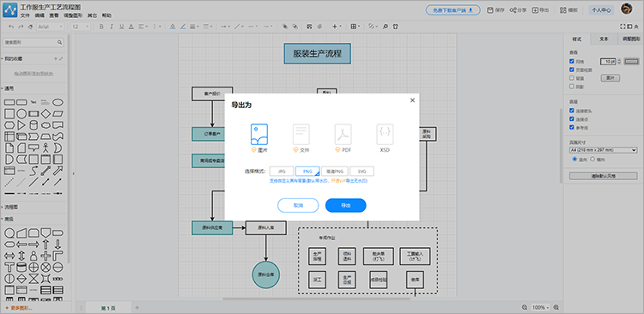The height and width of the screenshot is (314, 644).
Task: Click the fullscreen icon at top right
Action: (x=623, y=27)
